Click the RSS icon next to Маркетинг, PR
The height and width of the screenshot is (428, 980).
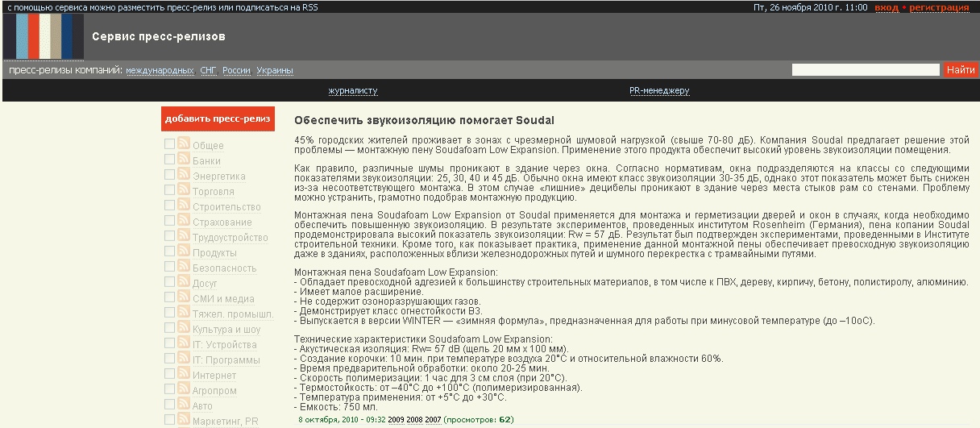[184, 420]
